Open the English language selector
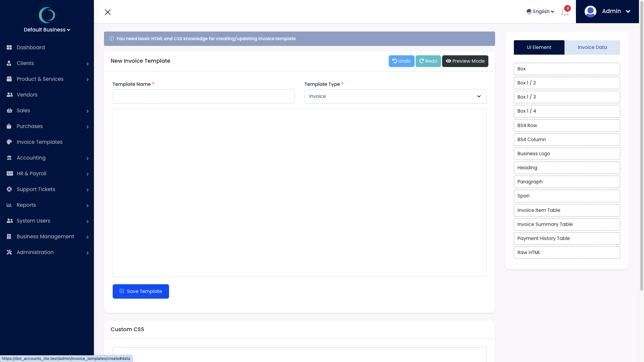Viewport: 644px width, 362px height. pyautogui.click(x=540, y=11)
